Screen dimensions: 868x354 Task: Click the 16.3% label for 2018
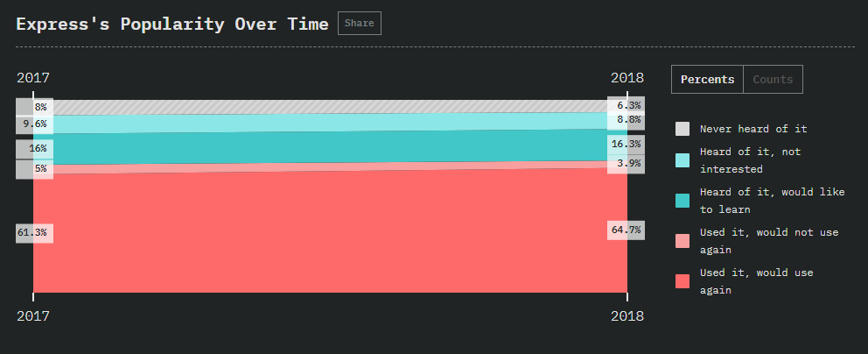pos(626,145)
